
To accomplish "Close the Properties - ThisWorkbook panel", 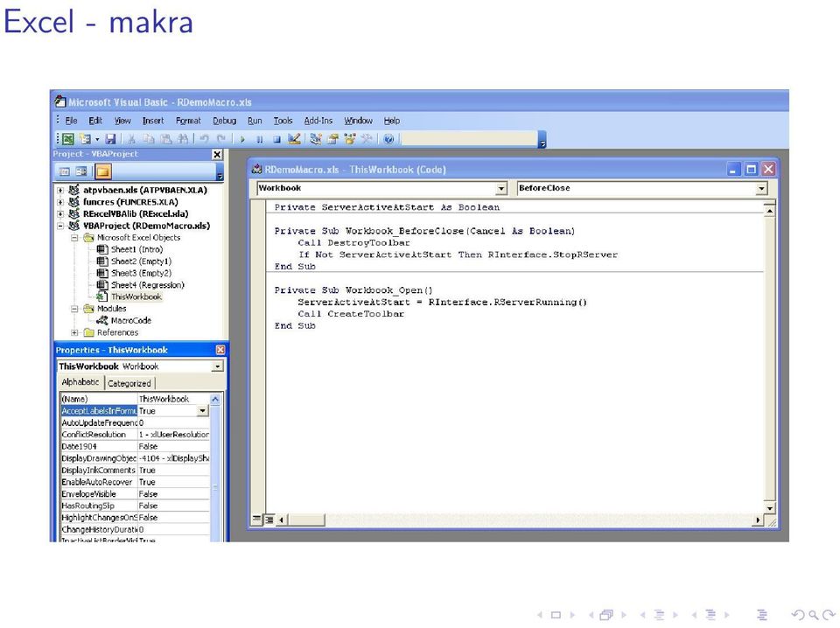I will pos(220,350).
